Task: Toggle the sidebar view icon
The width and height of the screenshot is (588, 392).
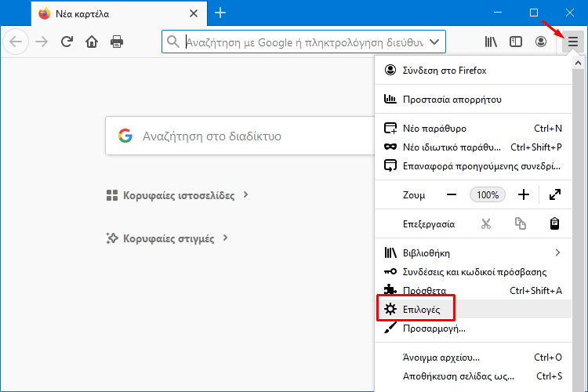Action: click(515, 42)
